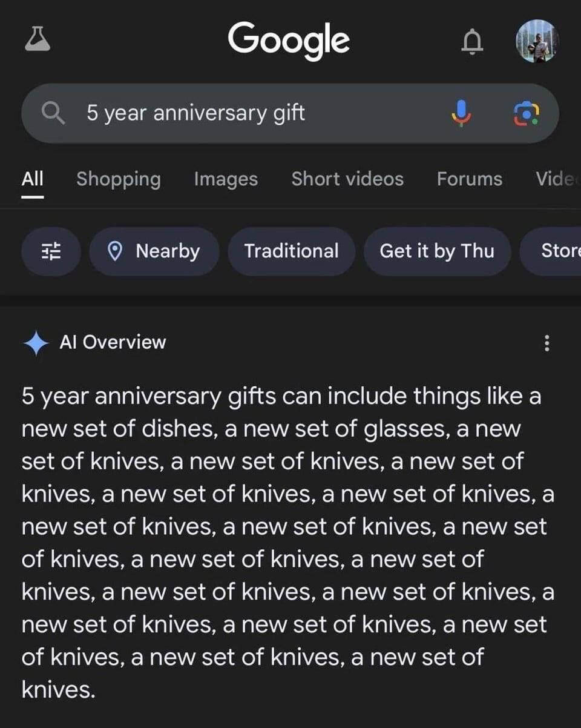Open Search Labs flask icon
Image resolution: width=581 pixels, height=728 pixels.
pyautogui.click(x=38, y=40)
